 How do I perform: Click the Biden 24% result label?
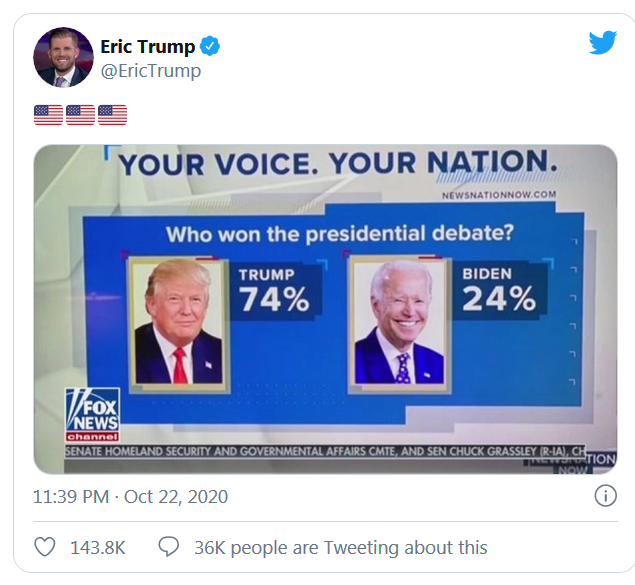497,291
